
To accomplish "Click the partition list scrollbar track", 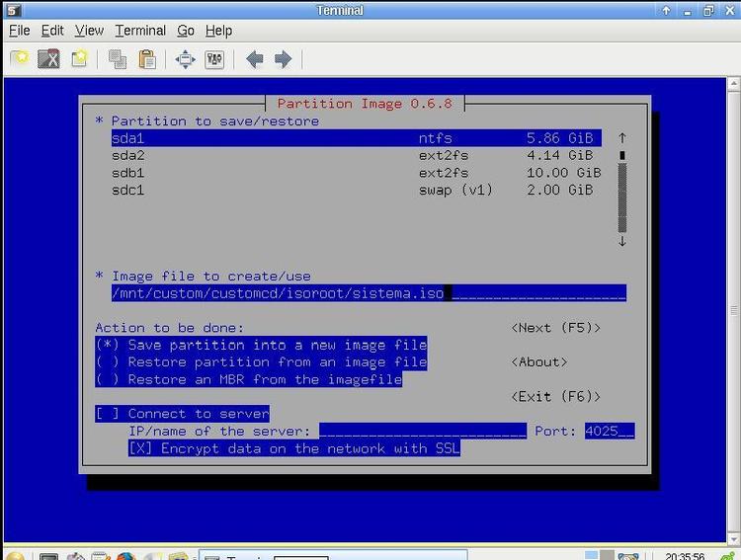I will point(622,198).
